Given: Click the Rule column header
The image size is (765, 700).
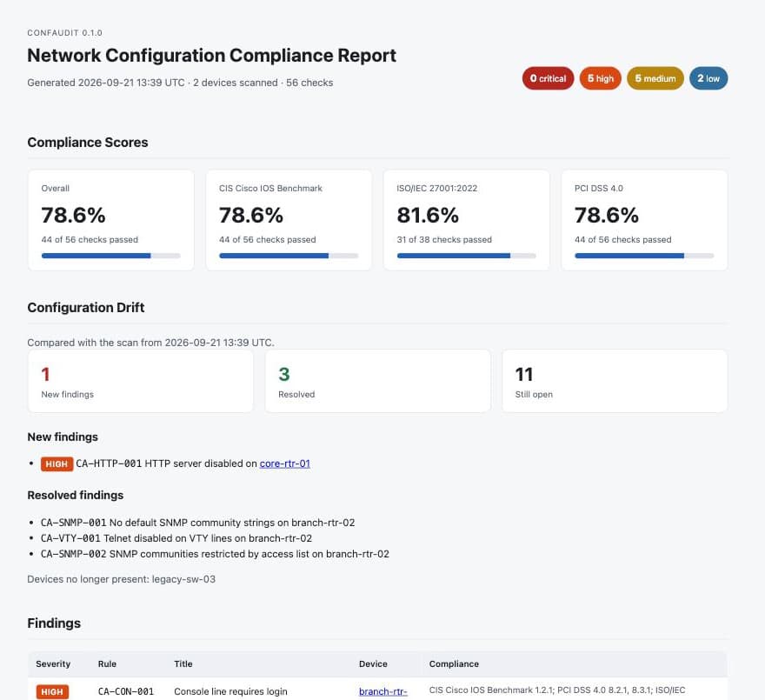Looking at the screenshot, I should 107,663.
